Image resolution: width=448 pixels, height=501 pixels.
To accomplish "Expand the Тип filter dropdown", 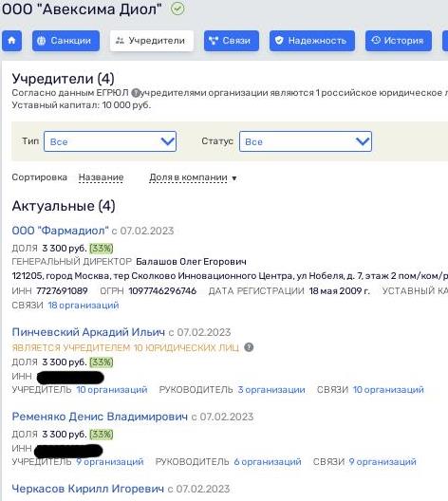I will coord(110,141).
